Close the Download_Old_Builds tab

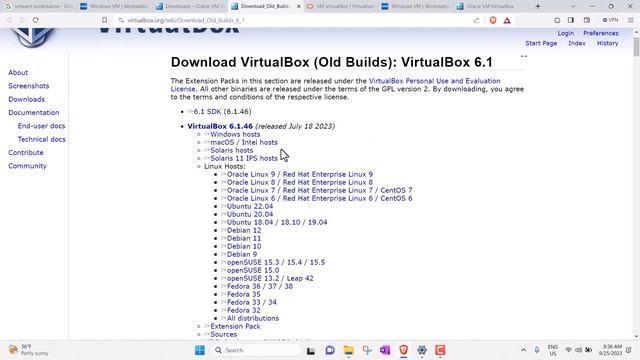coord(298,6)
